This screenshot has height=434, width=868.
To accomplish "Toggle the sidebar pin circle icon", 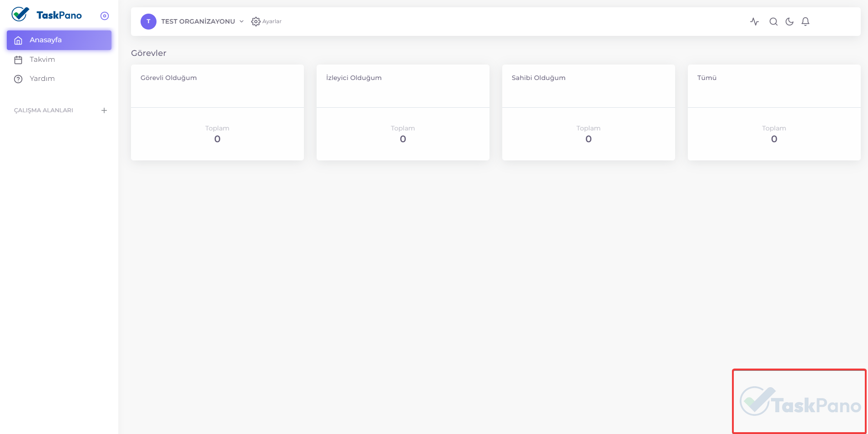I will coord(105,16).
